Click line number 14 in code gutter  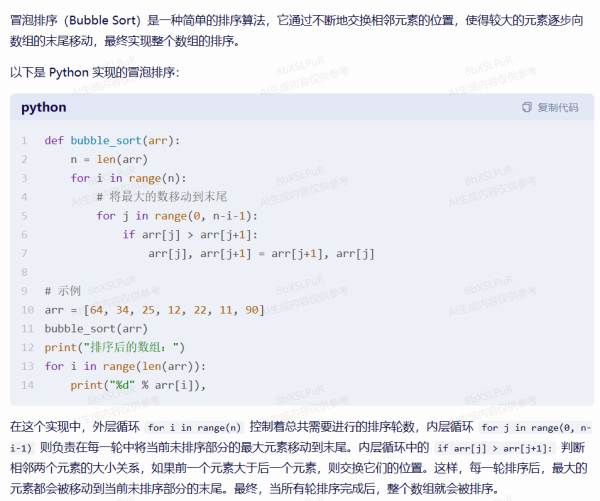click(x=23, y=385)
